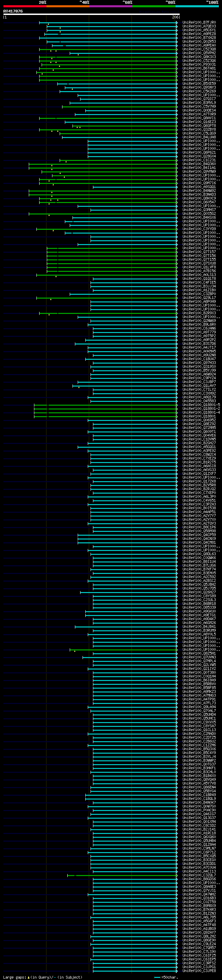Click hit UniRef100_C6JAN6
The width and height of the screenshot is (222, 980).
coord(199,328)
